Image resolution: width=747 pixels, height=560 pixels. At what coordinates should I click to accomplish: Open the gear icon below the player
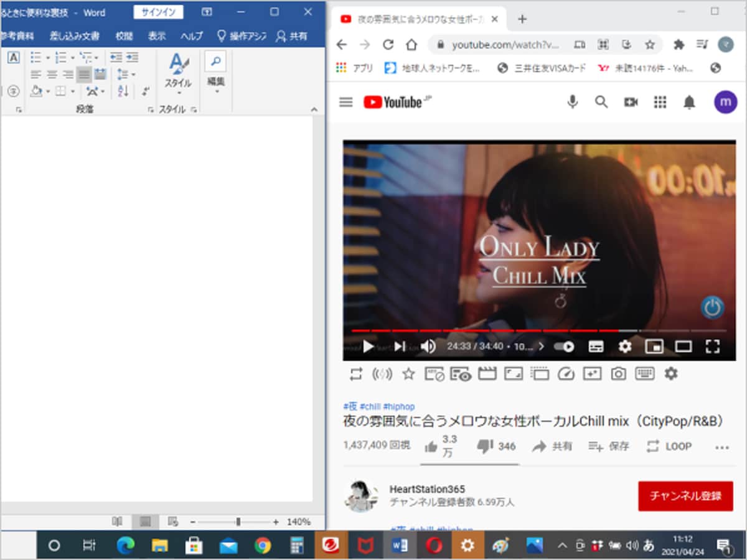(670, 374)
